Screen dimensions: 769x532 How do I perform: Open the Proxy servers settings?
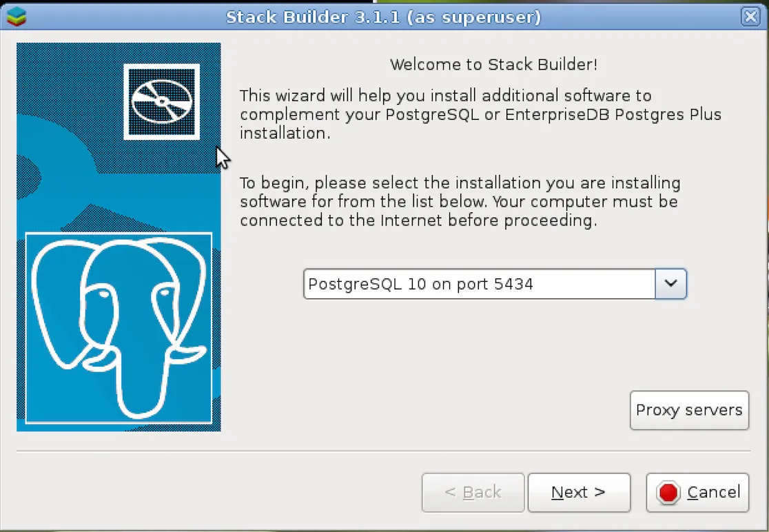point(689,410)
